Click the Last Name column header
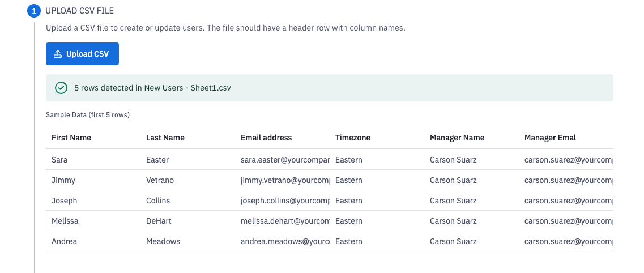Viewport: 644px width, 273px height. [x=165, y=138]
